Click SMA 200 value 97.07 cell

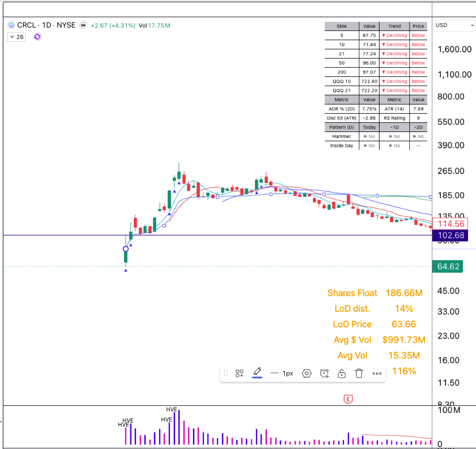(369, 72)
